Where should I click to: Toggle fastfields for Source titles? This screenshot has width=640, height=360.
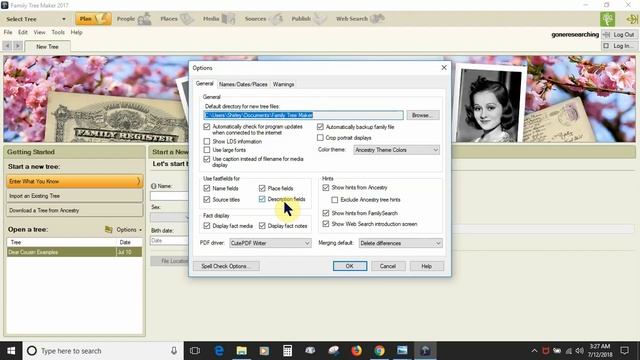(207, 199)
